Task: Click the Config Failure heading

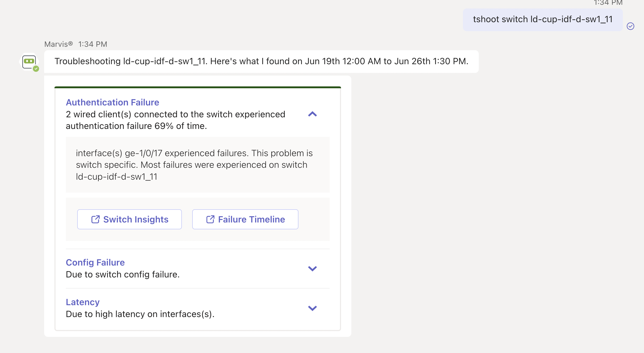Action: (95, 262)
